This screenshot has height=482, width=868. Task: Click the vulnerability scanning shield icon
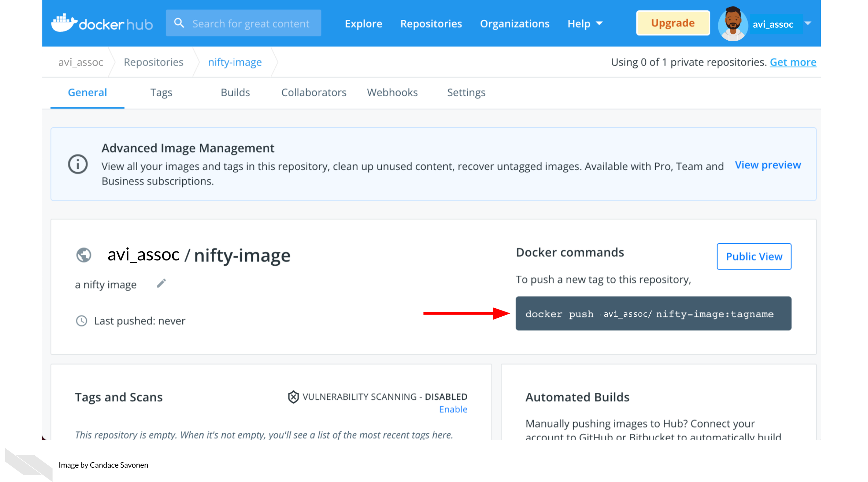click(x=293, y=397)
